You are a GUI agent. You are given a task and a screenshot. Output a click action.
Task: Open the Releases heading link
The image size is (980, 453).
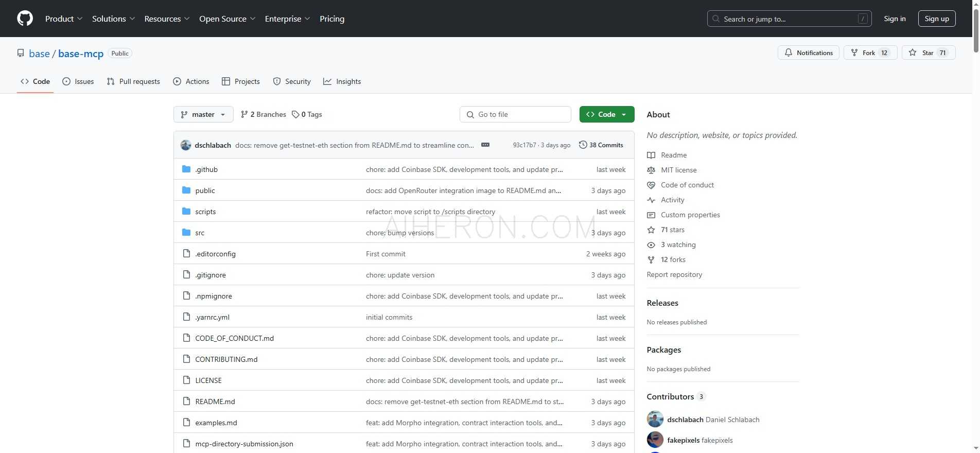pos(662,303)
